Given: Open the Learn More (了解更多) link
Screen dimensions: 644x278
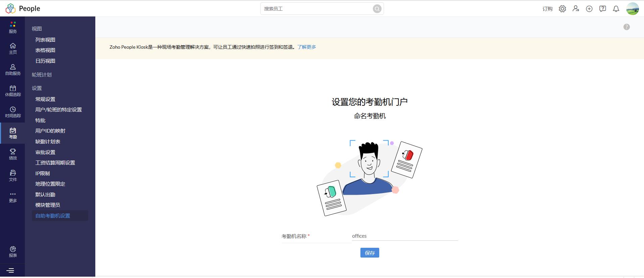Looking at the screenshot, I should pos(306,47).
